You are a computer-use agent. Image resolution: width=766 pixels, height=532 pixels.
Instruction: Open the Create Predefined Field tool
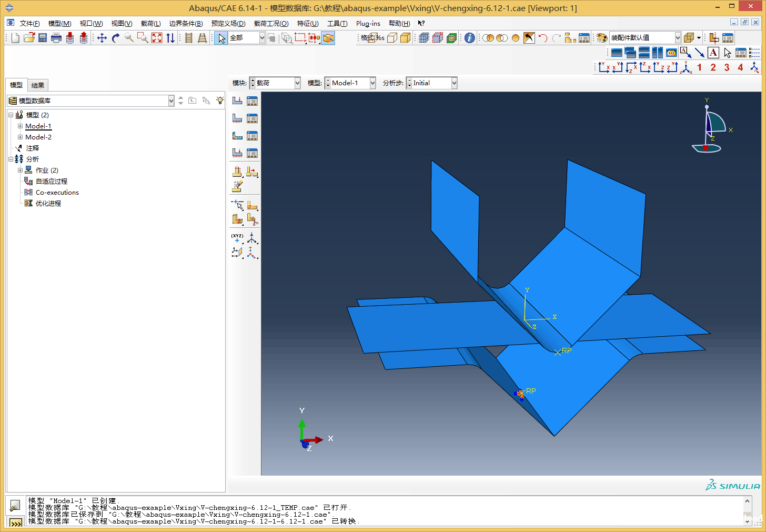(x=237, y=135)
